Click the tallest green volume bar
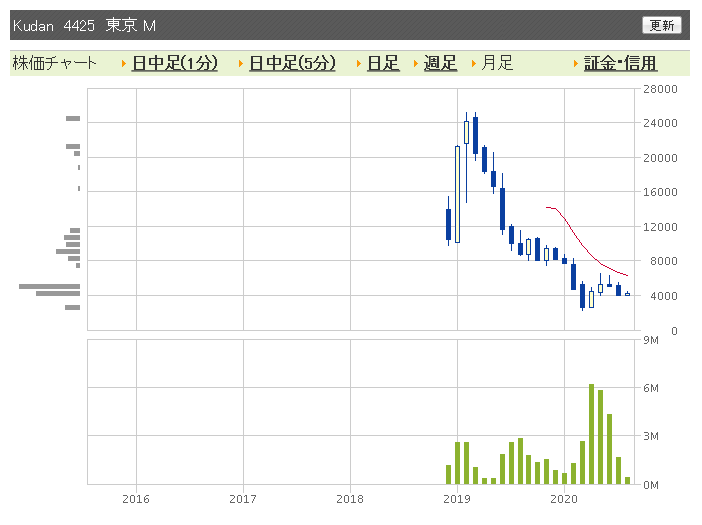702x525 pixels. 591,434
